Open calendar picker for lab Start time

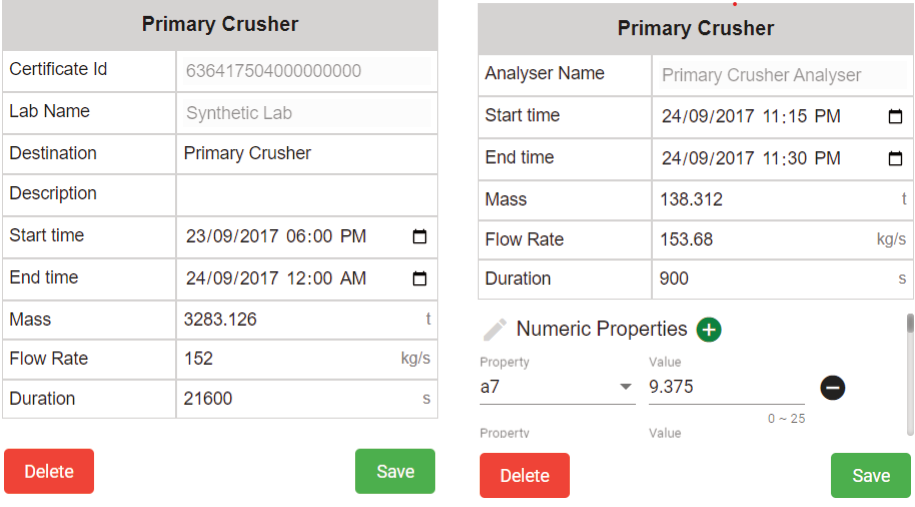pyautogui.click(x=420, y=236)
